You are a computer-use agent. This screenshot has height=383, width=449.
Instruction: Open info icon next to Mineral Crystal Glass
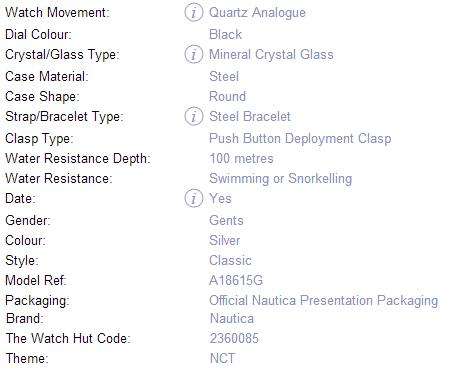point(193,54)
